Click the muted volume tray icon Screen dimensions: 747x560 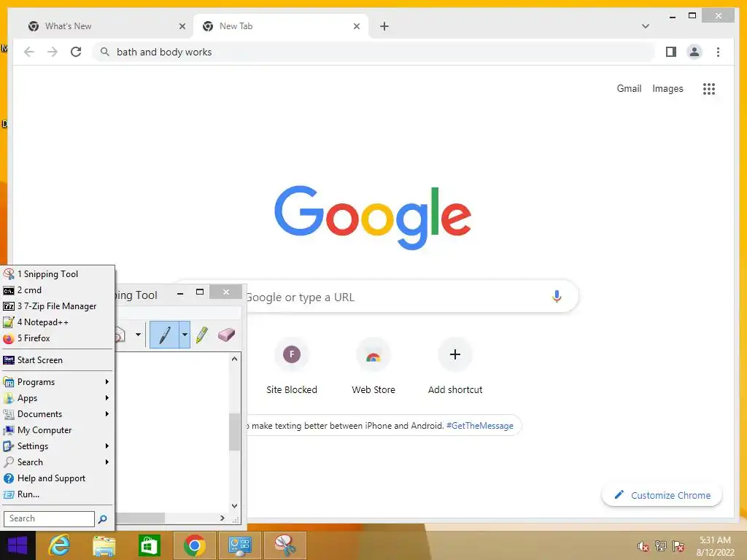click(643, 546)
